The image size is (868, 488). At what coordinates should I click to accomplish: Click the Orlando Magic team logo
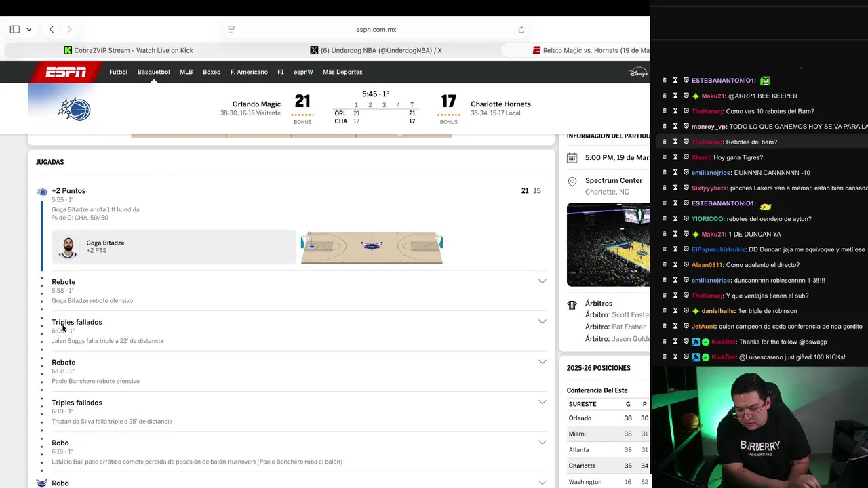[74, 109]
